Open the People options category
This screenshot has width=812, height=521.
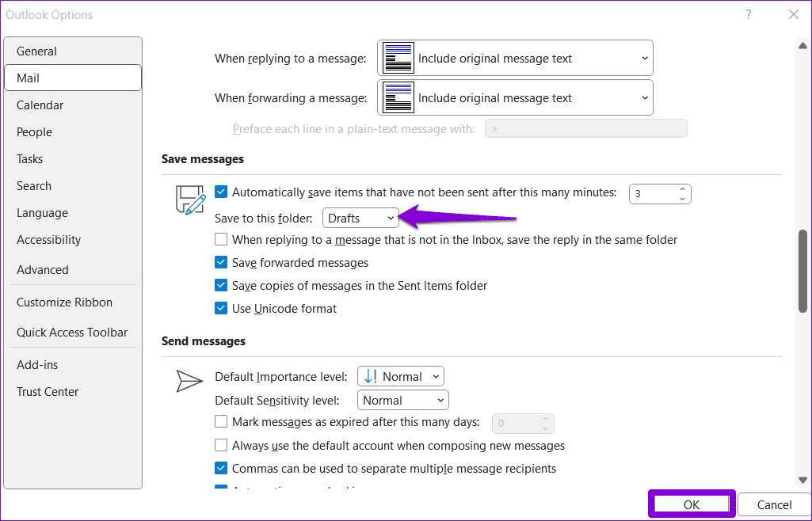(x=73, y=131)
